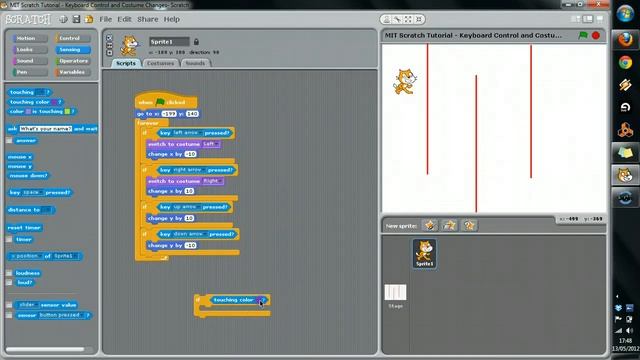Toggle the loud? reporter checkbox
The width and height of the screenshot is (640, 360).
pos(9,282)
